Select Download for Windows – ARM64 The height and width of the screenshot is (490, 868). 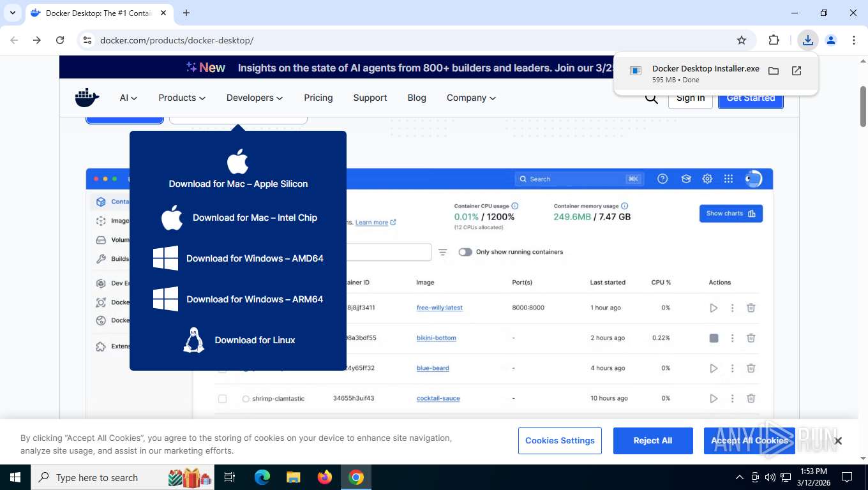[255, 299]
